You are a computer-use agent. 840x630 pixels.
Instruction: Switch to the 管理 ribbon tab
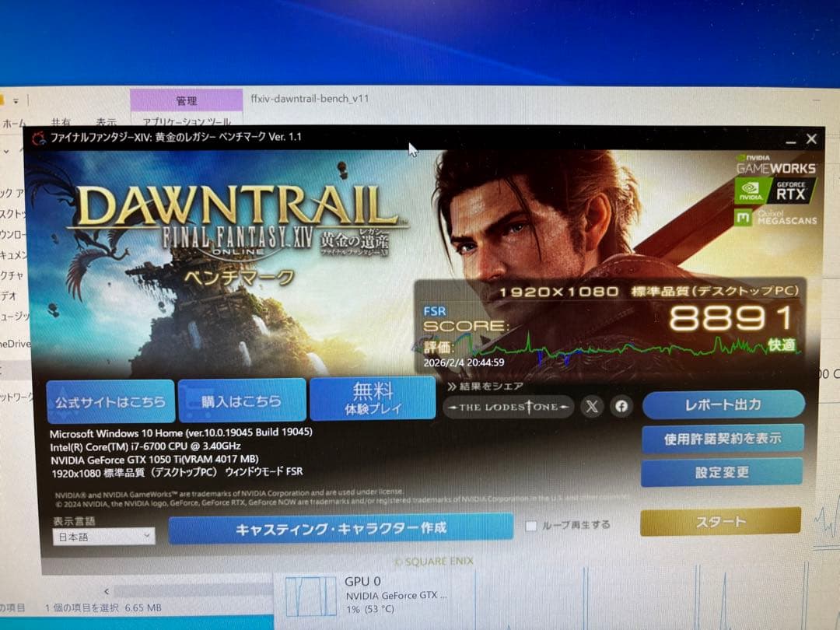click(186, 100)
